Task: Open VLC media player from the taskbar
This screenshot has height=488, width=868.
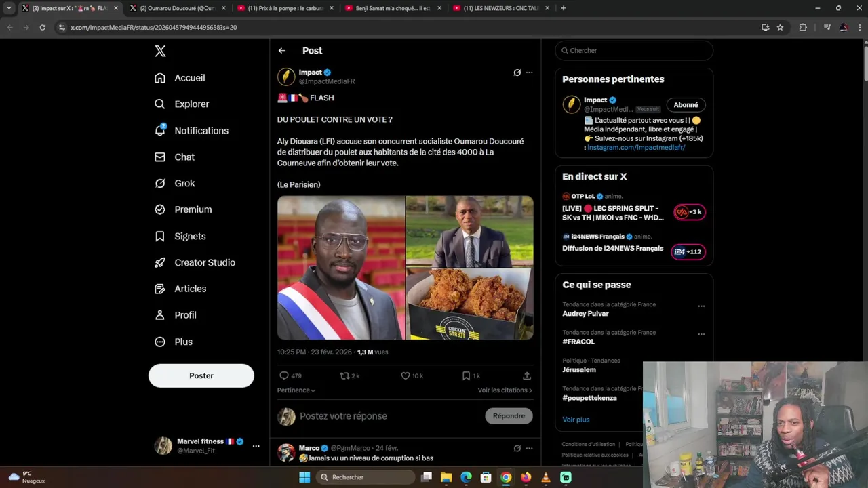Action: [546, 477]
